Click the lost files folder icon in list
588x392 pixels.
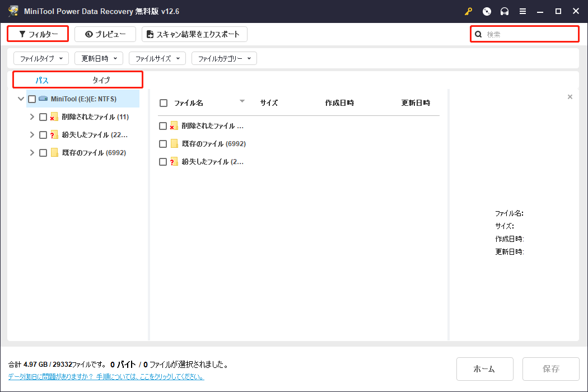(174, 162)
